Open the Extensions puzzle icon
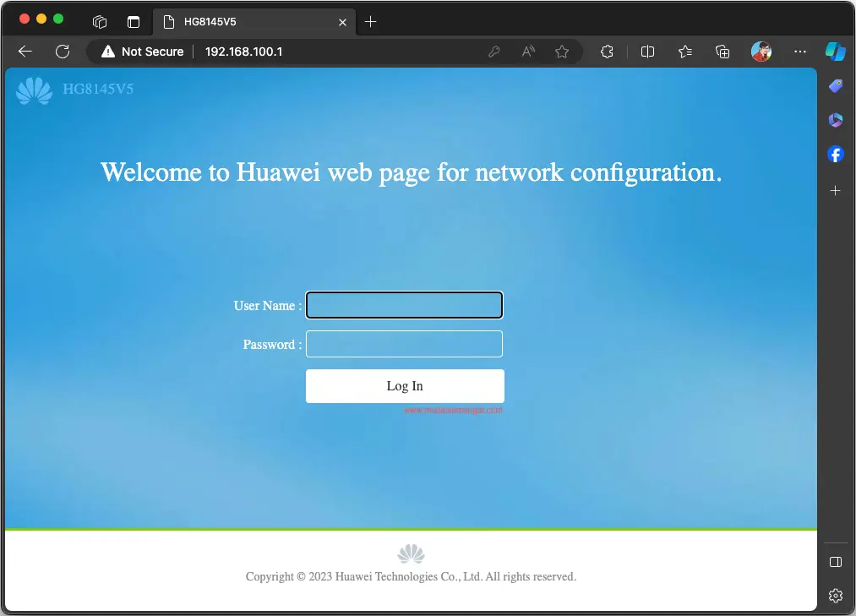Image resolution: width=856 pixels, height=616 pixels. (x=607, y=52)
